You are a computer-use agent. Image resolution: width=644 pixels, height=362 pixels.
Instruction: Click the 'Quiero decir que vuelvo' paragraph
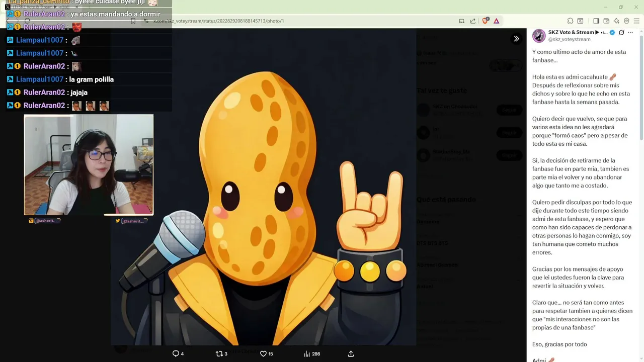click(x=580, y=131)
